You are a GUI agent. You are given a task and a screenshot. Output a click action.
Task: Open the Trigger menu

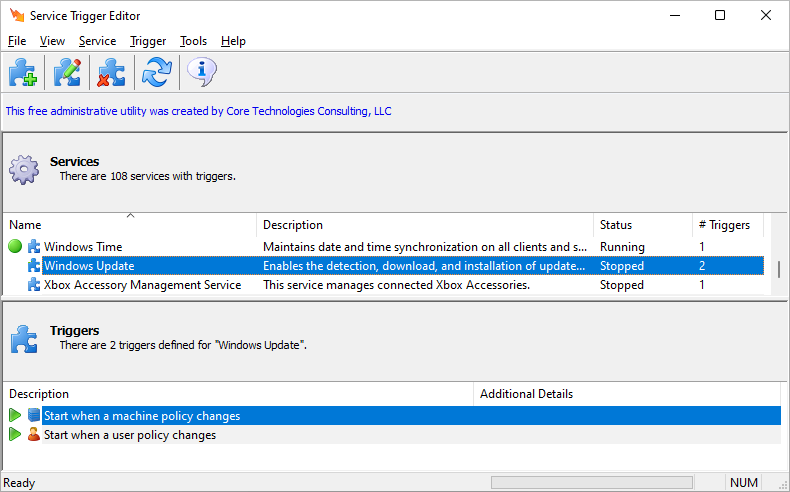(x=148, y=41)
